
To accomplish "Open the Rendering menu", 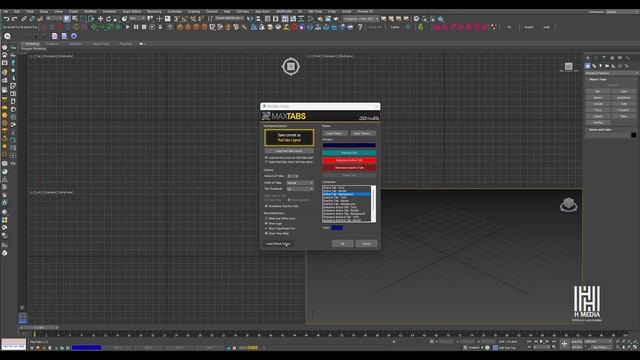I will click(x=154, y=11).
